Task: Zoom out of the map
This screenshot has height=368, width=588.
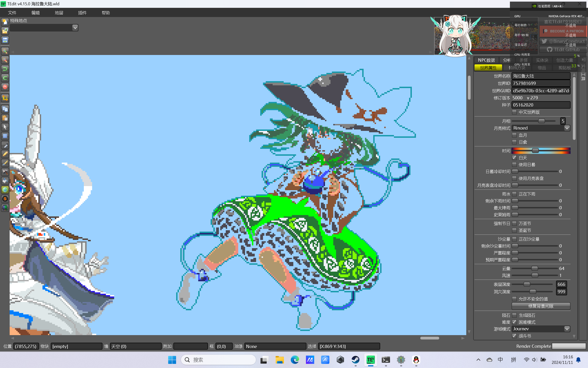Action: tap(5, 60)
